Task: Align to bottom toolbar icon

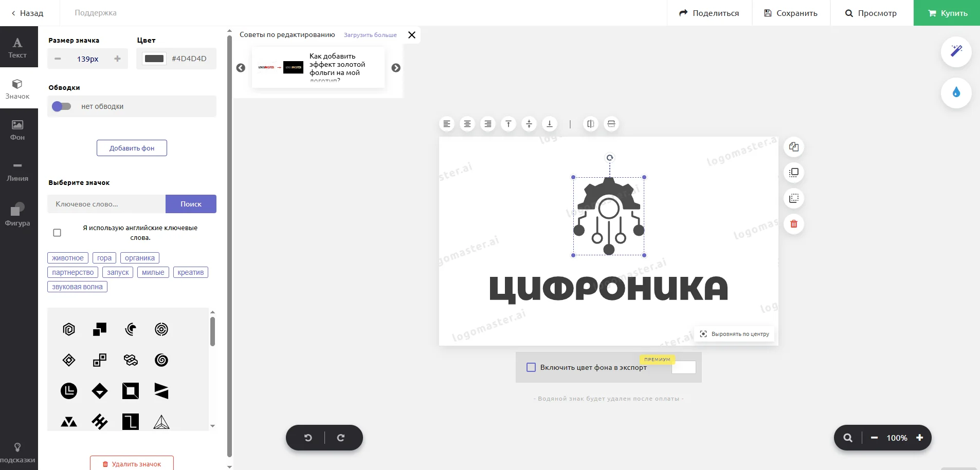Action: click(x=550, y=124)
